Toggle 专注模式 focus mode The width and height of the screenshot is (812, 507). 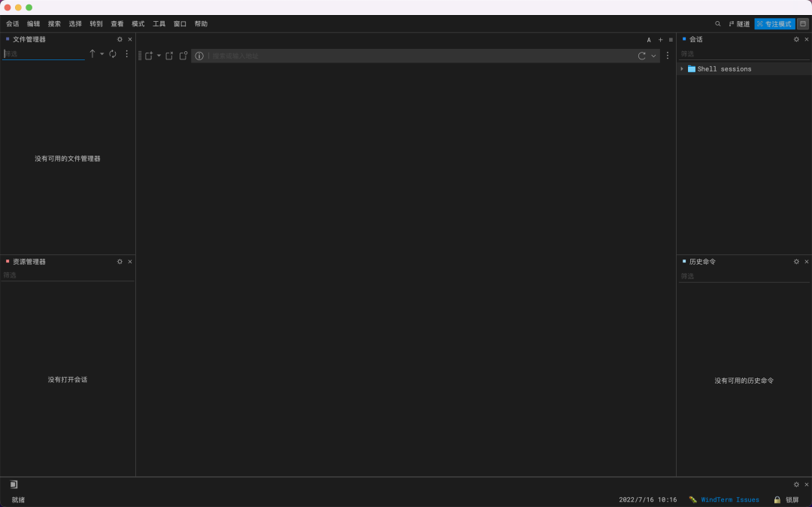[774, 24]
